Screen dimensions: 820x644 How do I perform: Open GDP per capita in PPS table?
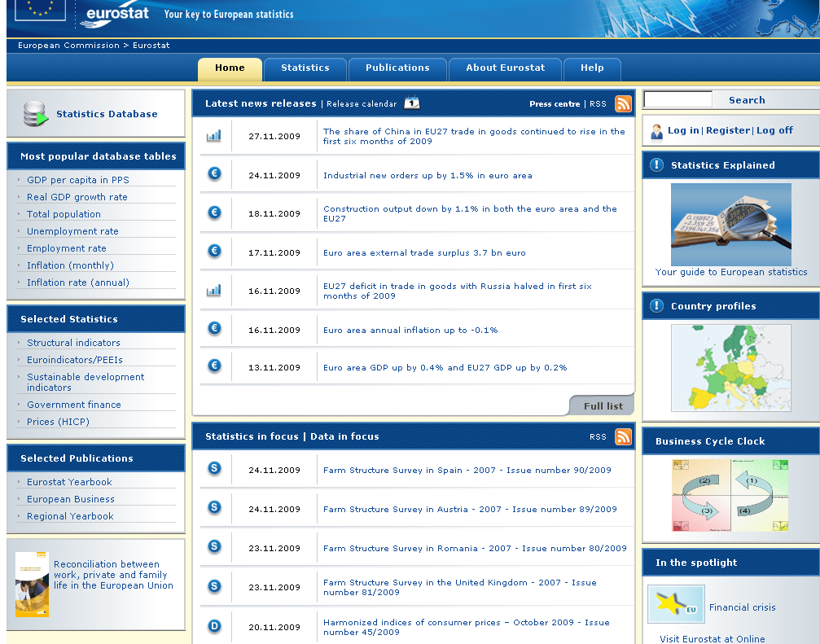pos(78,180)
